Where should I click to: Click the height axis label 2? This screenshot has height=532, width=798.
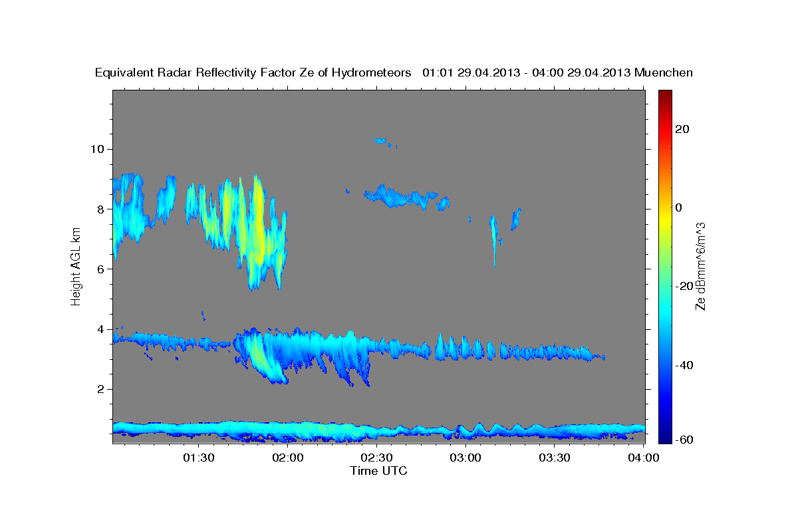102,389
